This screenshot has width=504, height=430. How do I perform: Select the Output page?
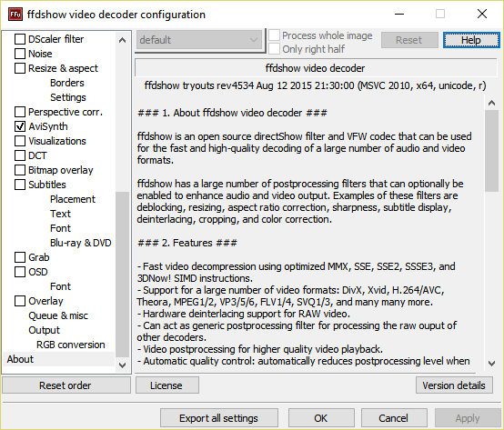(44, 330)
